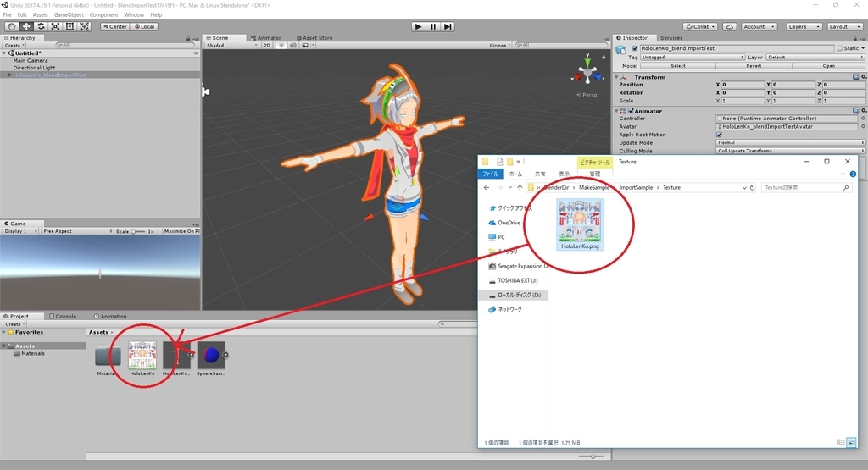Image resolution: width=868 pixels, height=470 pixels.
Task: Advance one frame with the Step button
Action: click(x=448, y=26)
